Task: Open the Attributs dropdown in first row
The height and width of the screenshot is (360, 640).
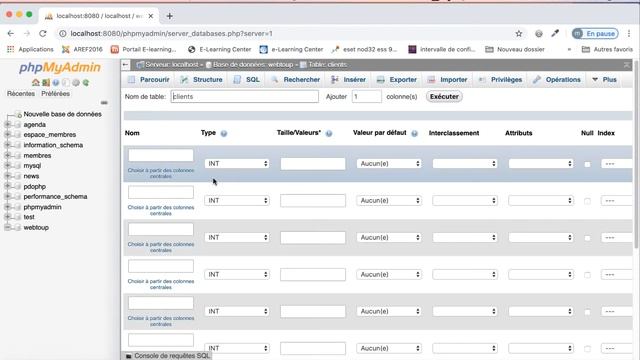Action: tap(541, 164)
